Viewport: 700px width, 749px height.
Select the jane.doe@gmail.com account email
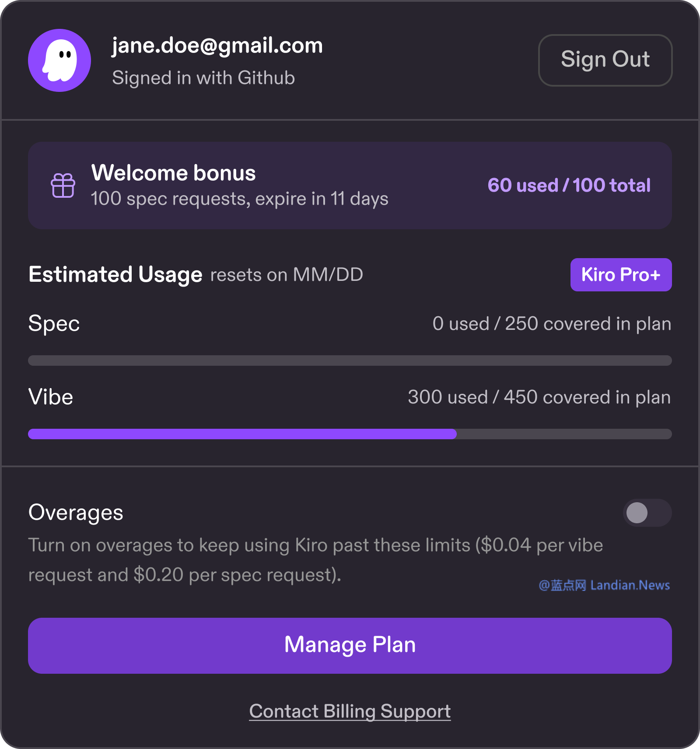tap(217, 45)
